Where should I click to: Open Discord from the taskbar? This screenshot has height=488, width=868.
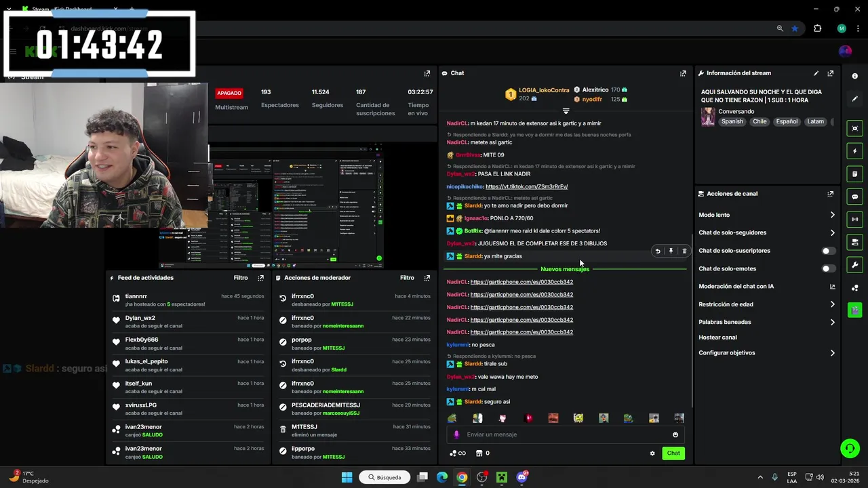click(x=521, y=477)
